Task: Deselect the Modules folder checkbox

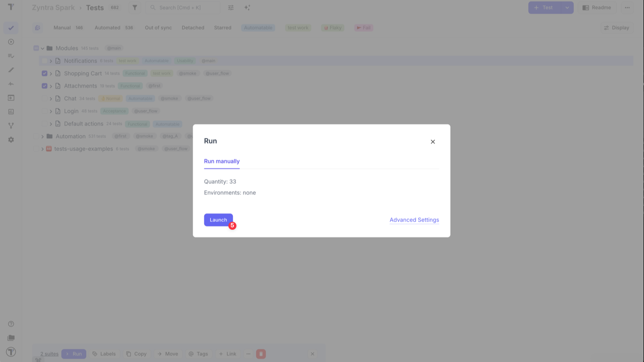Action: tap(36, 48)
